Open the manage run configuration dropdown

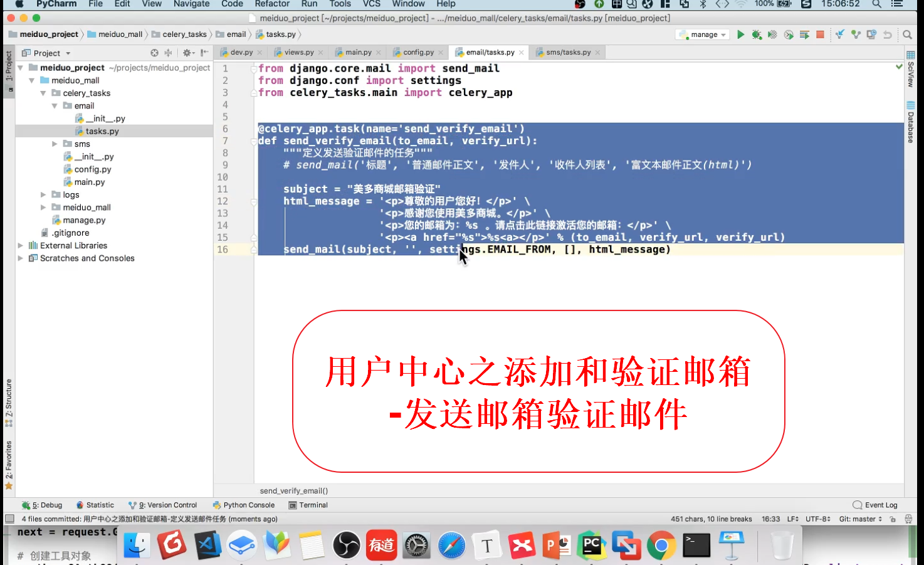coord(703,34)
